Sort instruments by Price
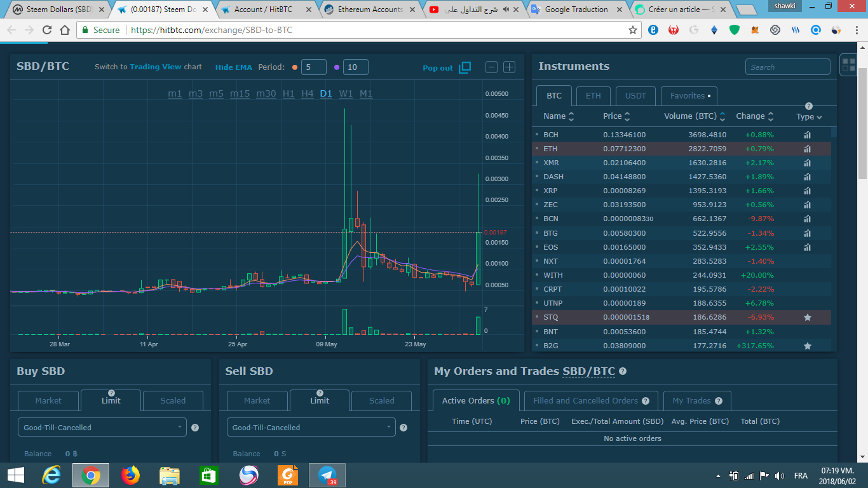868x488 pixels. click(616, 116)
